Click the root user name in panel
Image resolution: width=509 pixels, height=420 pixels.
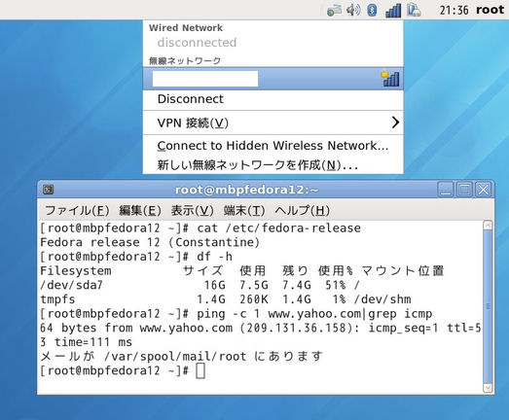(490, 10)
